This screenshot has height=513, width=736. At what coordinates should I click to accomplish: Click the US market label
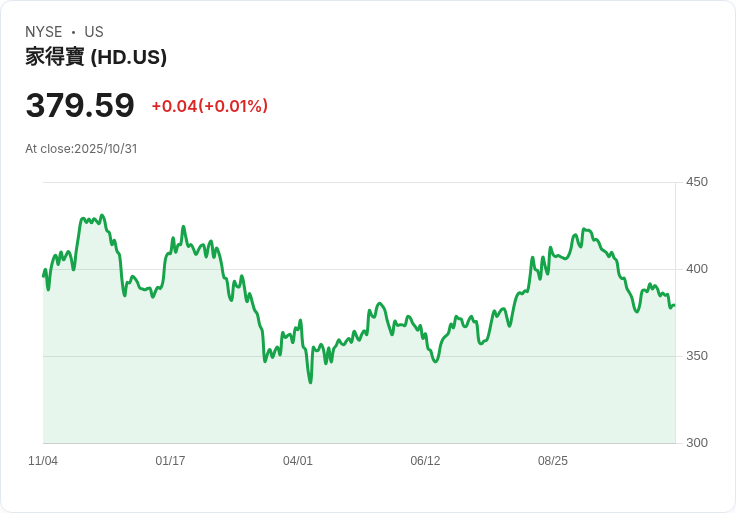(x=94, y=32)
